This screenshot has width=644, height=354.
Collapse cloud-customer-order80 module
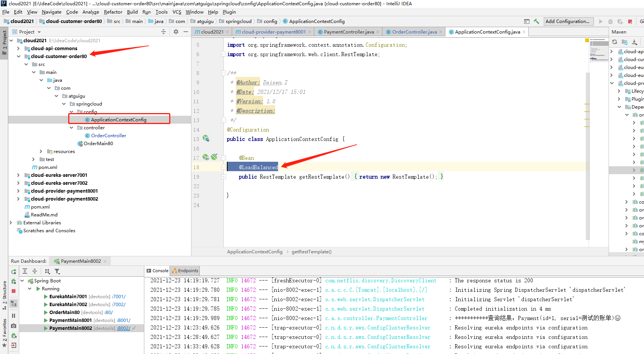pyautogui.click(x=18, y=57)
